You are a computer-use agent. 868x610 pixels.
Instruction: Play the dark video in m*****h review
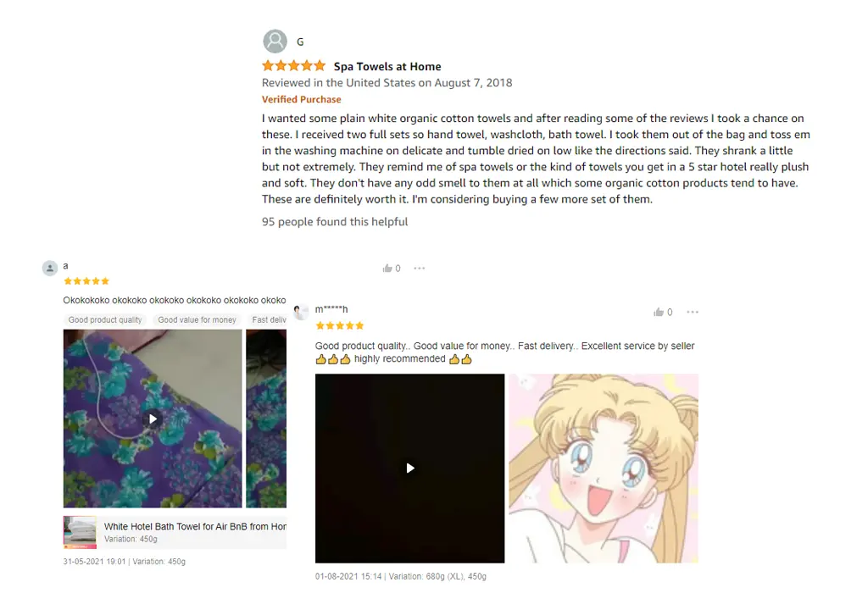409,469
